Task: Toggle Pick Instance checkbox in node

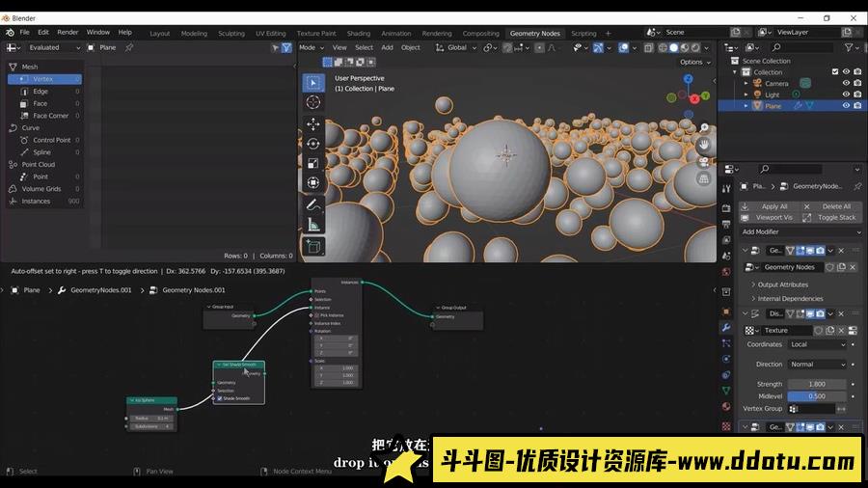Action: 316,314
